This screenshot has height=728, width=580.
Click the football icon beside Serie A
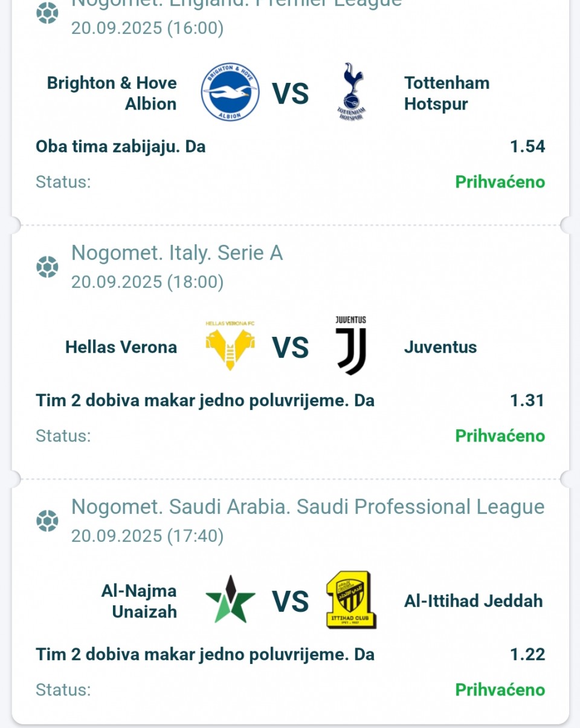(x=47, y=267)
